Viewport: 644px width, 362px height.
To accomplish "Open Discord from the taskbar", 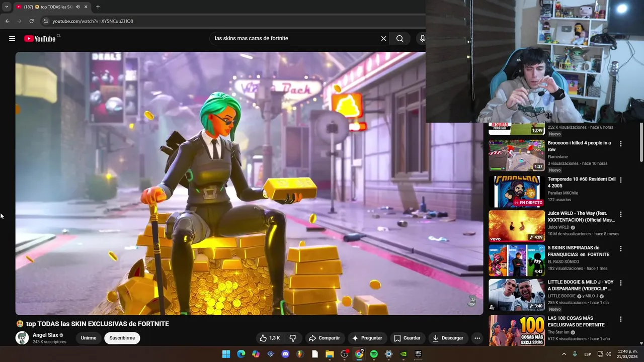I will pos(285,354).
